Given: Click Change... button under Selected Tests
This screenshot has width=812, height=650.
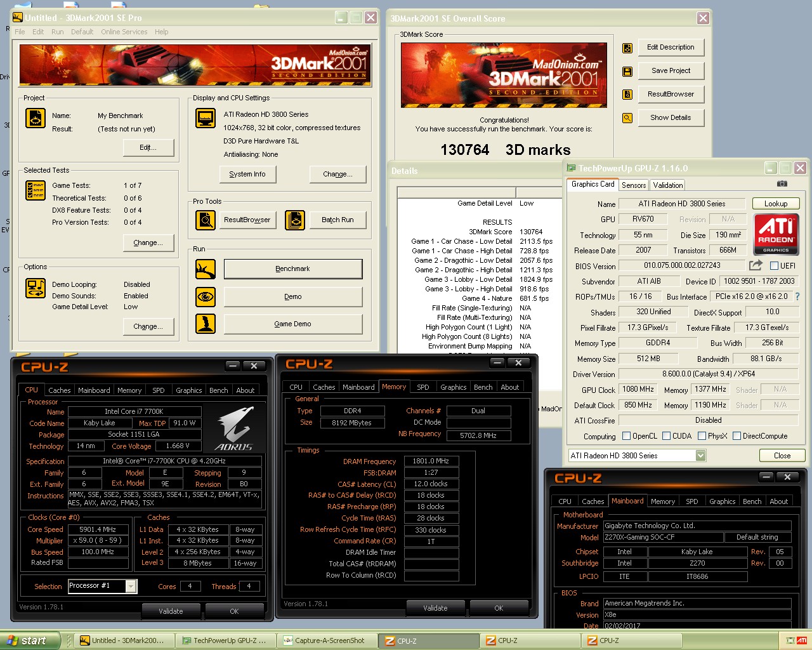Looking at the screenshot, I should point(148,243).
